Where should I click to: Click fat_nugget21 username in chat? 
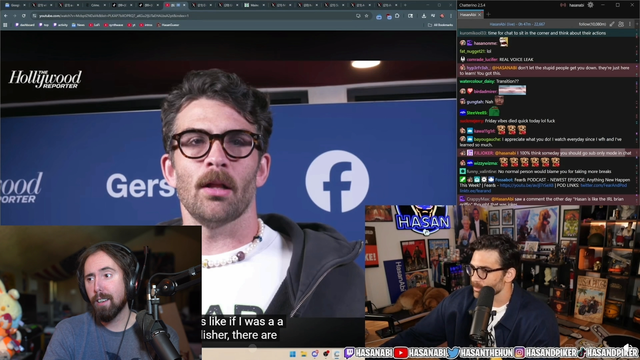click(472, 51)
